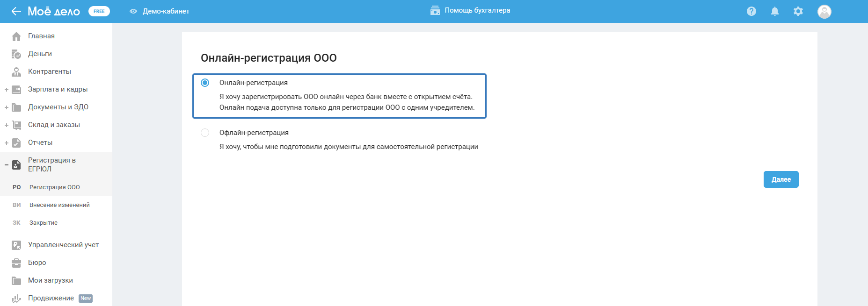The width and height of the screenshot is (868, 306).
Task: Click the Продвижение chart icon
Action: (16, 298)
